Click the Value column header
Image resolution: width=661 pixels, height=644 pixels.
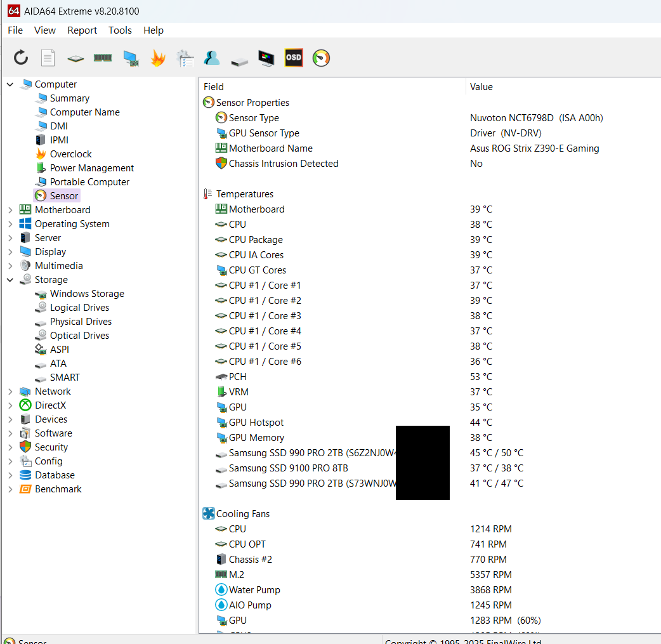point(481,87)
